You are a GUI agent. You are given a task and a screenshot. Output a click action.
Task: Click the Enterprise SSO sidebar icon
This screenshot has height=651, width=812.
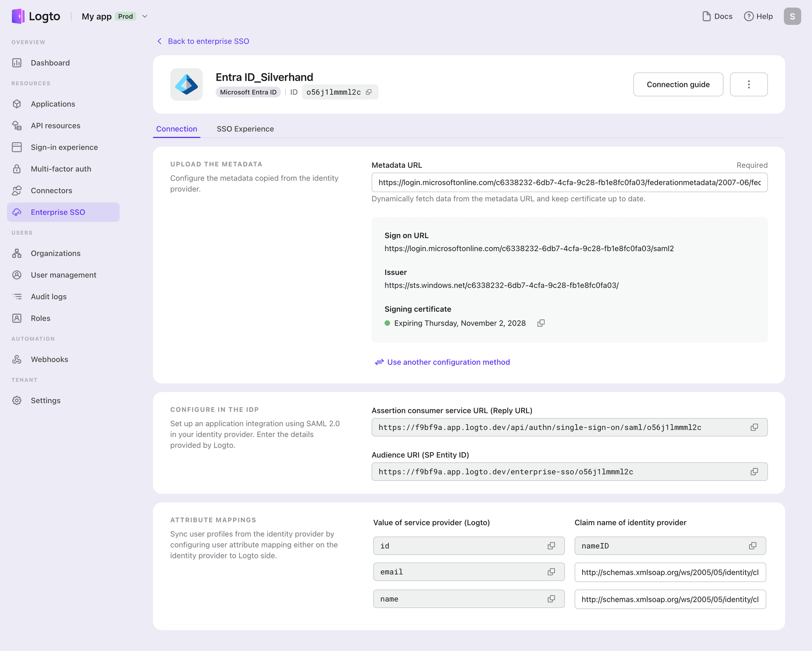click(18, 212)
